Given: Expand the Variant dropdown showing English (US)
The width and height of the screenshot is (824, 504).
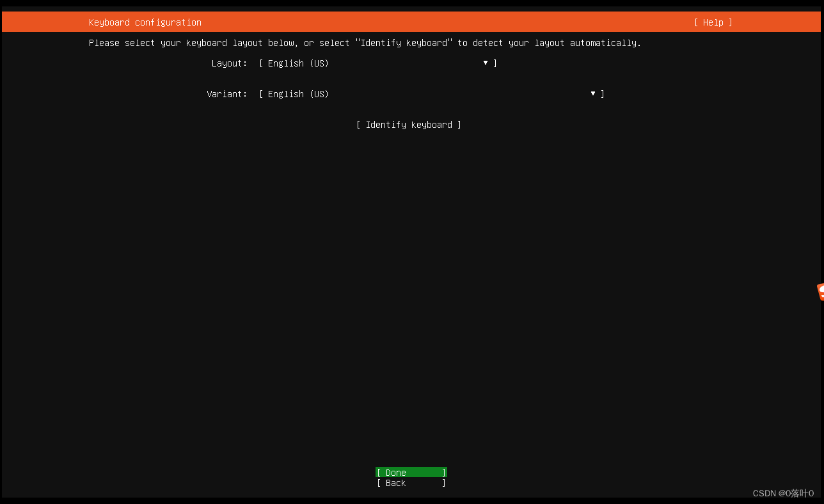Looking at the screenshot, I should tap(431, 94).
